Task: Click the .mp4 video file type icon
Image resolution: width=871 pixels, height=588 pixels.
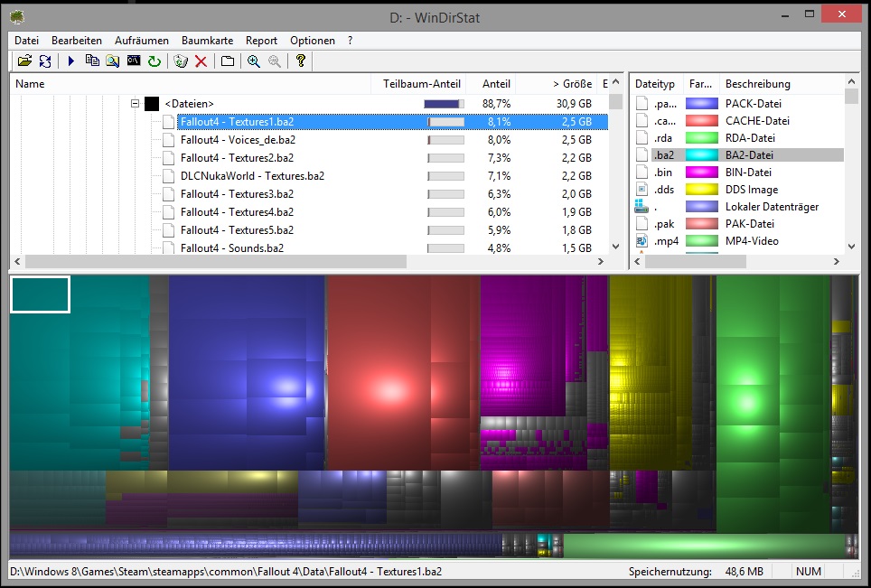Action: pos(642,241)
